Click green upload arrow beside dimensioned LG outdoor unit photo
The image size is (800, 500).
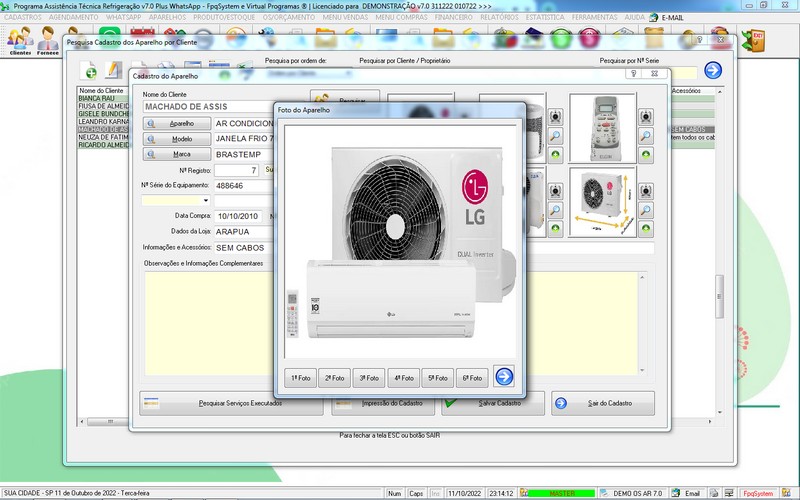[645, 228]
